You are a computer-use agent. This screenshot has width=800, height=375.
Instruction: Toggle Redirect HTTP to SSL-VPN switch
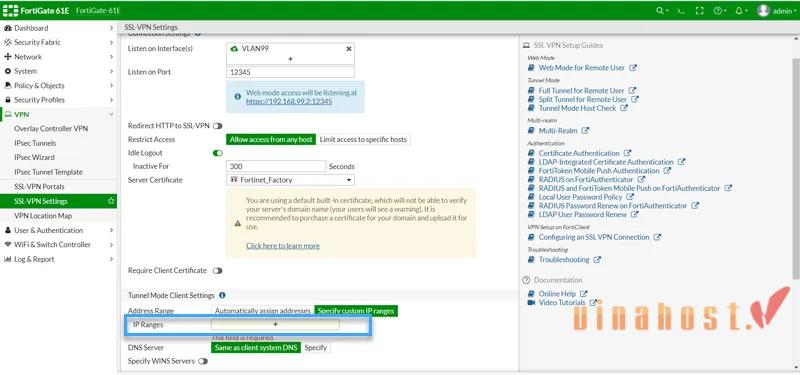[x=217, y=126]
